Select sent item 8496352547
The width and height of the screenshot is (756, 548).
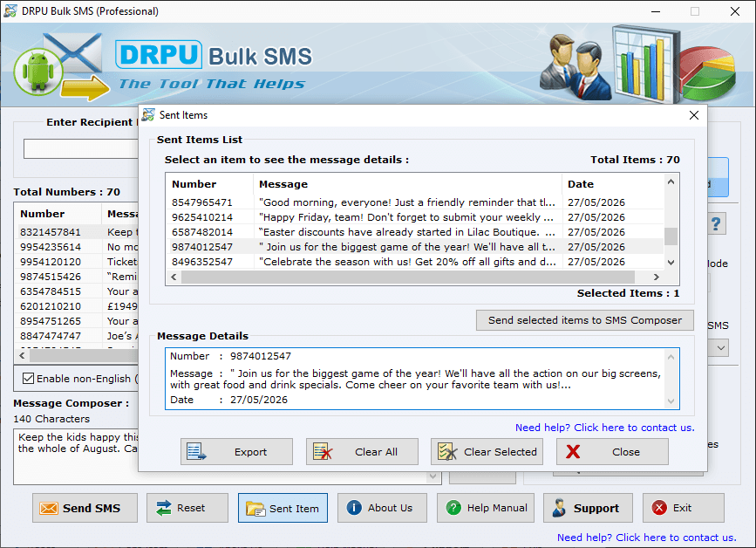pos(415,262)
